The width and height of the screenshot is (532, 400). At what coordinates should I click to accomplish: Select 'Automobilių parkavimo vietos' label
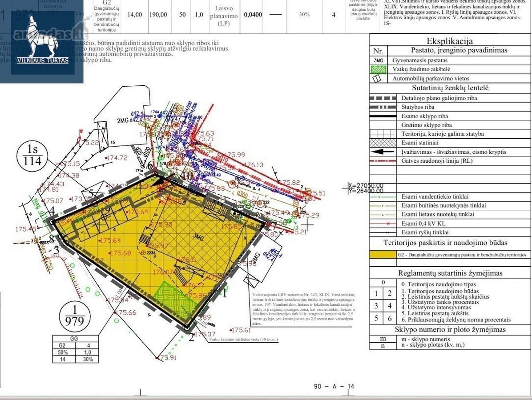click(x=431, y=78)
